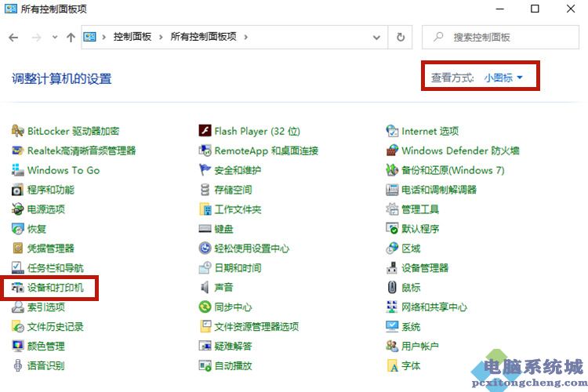588x392 pixels.
Task: Open the 任务栏和导航 icon
Action: [x=17, y=268]
